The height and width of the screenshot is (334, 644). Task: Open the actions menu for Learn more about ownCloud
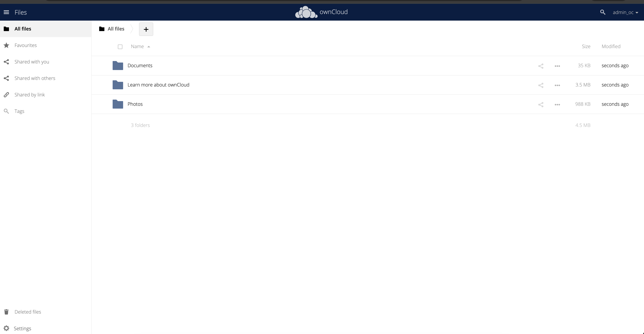tap(557, 85)
